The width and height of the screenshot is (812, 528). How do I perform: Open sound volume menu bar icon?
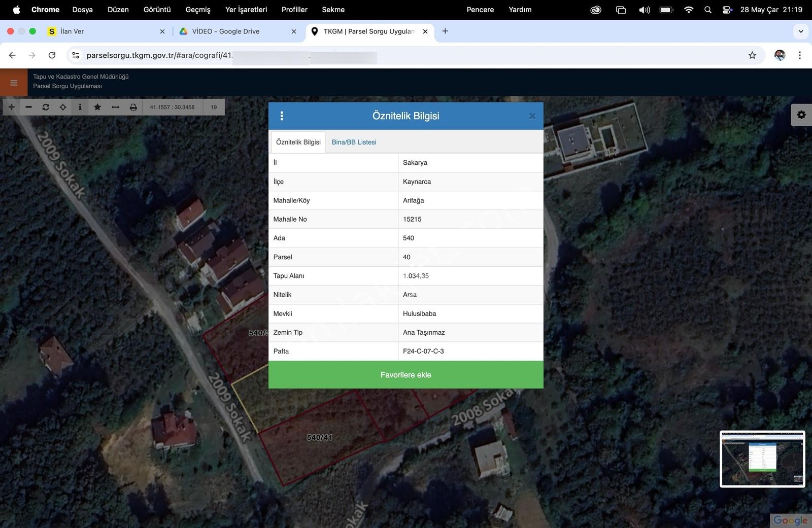[x=644, y=10]
